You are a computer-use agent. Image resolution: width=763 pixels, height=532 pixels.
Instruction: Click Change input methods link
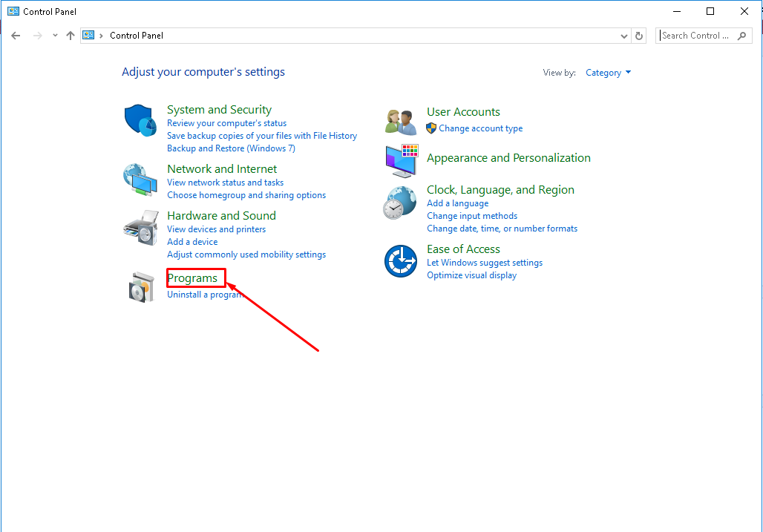click(472, 216)
